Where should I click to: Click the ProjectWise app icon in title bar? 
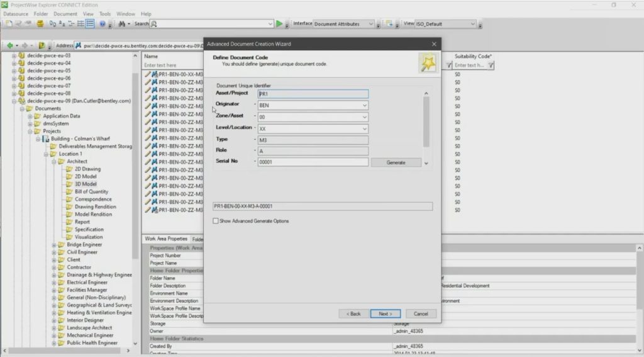point(4,5)
